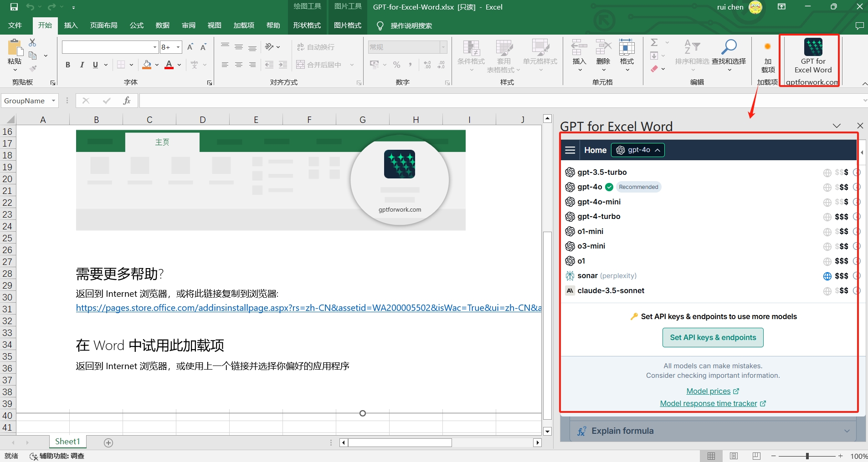Switch to Page Break Preview icon
The image size is (868, 462).
pos(756,456)
